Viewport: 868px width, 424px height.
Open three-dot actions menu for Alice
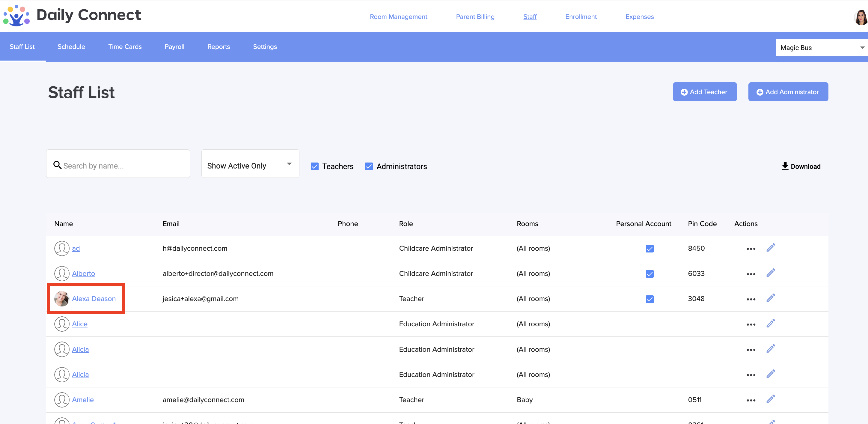[751, 324]
